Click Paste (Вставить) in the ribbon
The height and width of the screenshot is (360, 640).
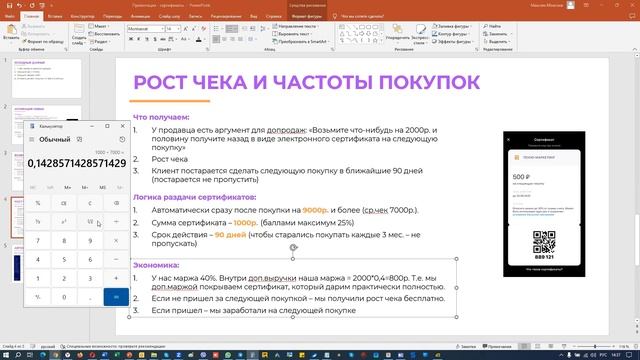point(11,32)
